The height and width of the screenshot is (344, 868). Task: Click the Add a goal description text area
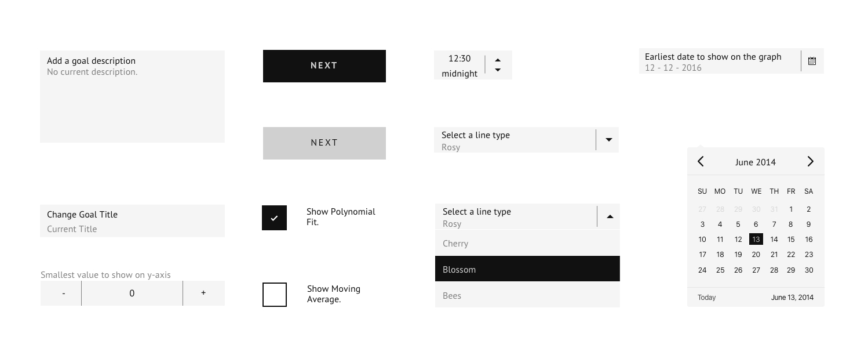132,96
